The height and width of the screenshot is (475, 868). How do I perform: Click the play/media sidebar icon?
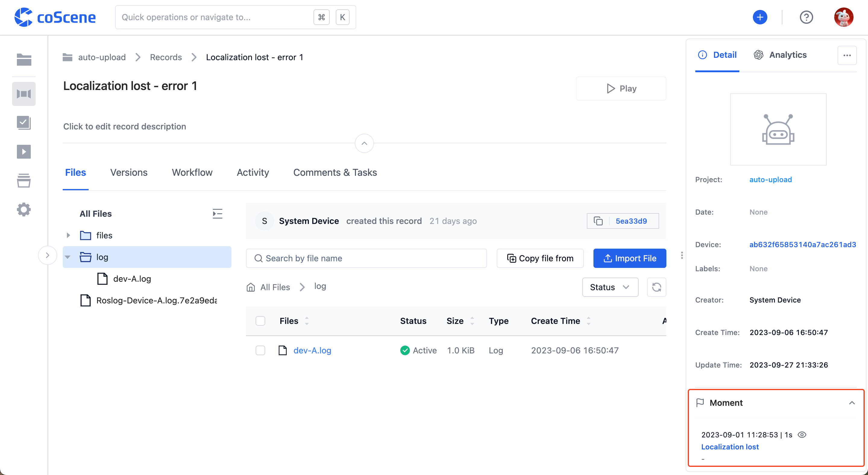click(24, 151)
